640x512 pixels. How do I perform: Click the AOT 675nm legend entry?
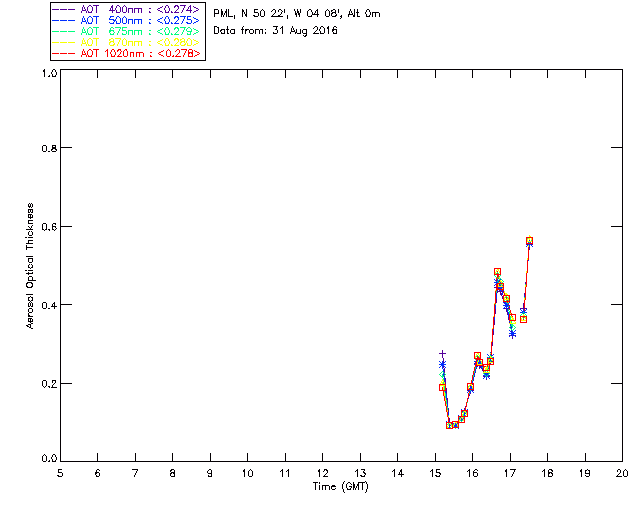[126, 31]
